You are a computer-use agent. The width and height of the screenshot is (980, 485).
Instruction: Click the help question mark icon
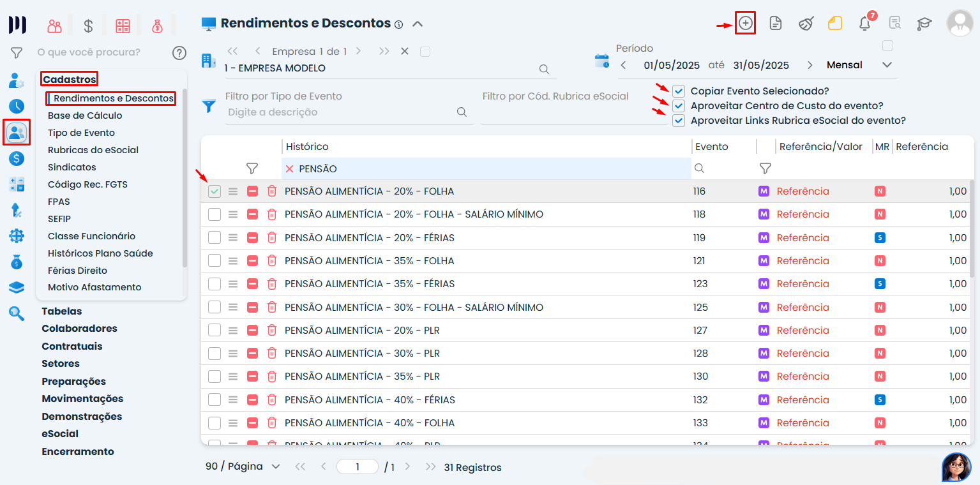coord(179,52)
